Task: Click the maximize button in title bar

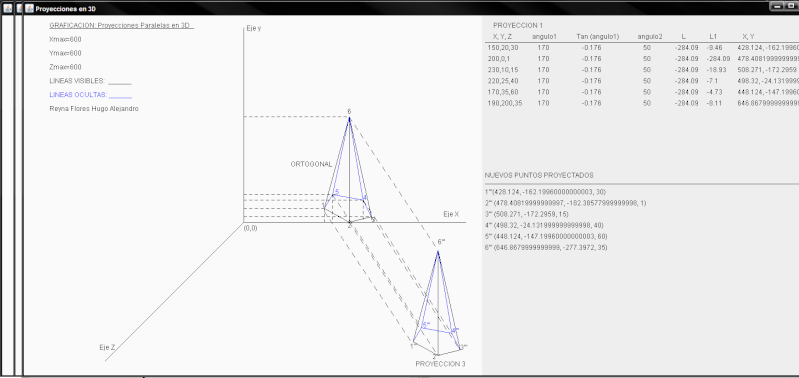Action: pyautogui.click(x=791, y=6)
